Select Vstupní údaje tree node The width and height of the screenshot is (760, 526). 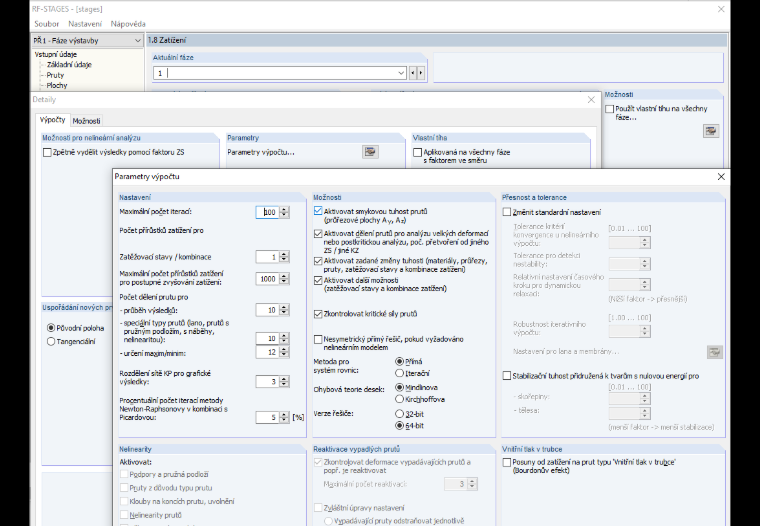55,54
